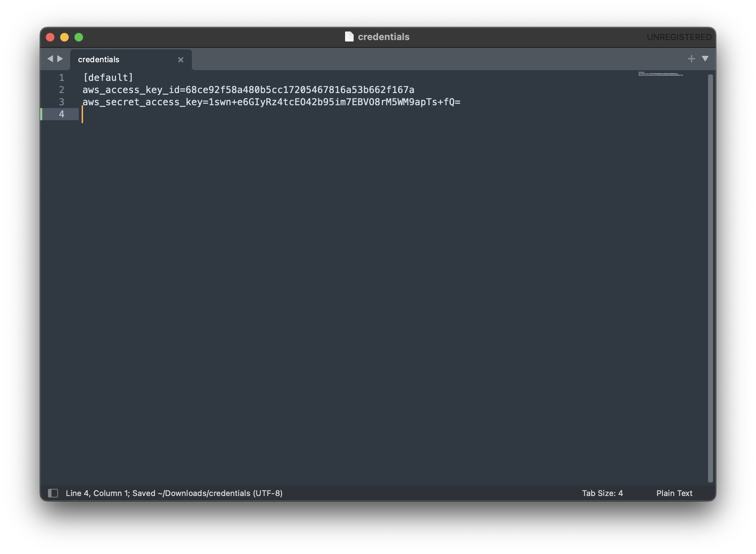
Task: Click line number 2 in the gutter
Action: pos(62,90)
